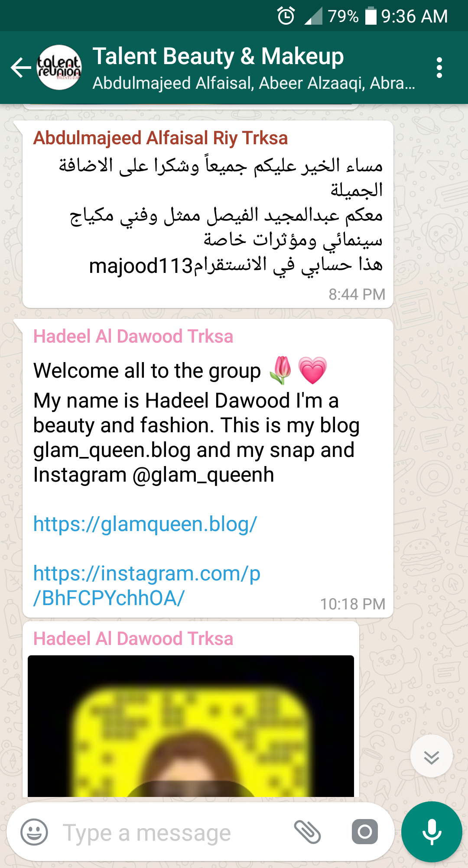This screenshot has width=468, height=868.
Task: Tap the group participants list subtitle
Action: (254, 83)
